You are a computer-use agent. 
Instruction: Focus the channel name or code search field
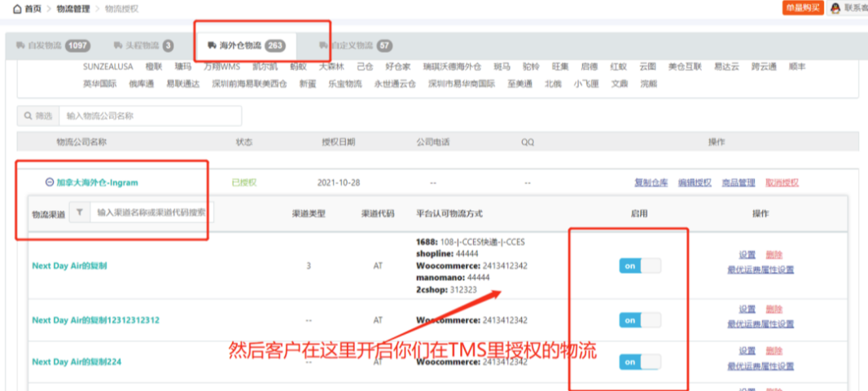point(151,212)
